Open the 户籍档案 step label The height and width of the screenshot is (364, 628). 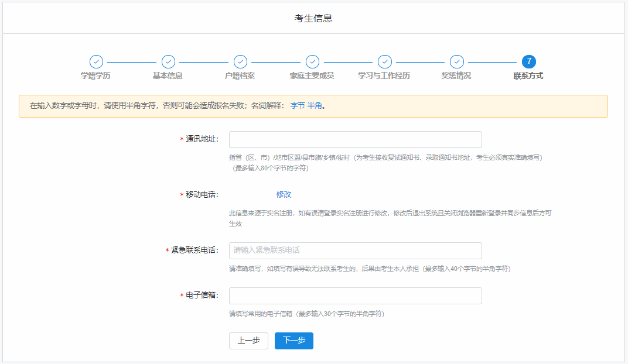tap(240, 76)
